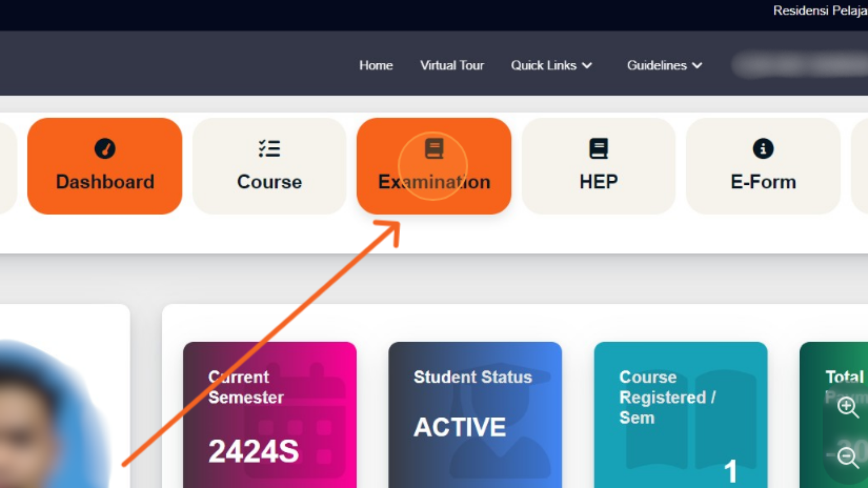The width and height of the screenshot is (868, 488).
Task: Open the E-Form tile
Action: [x=763, y=166]
